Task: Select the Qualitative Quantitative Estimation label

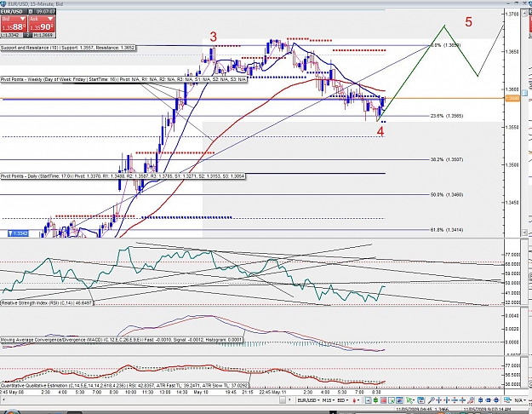Action: (124, 386)
